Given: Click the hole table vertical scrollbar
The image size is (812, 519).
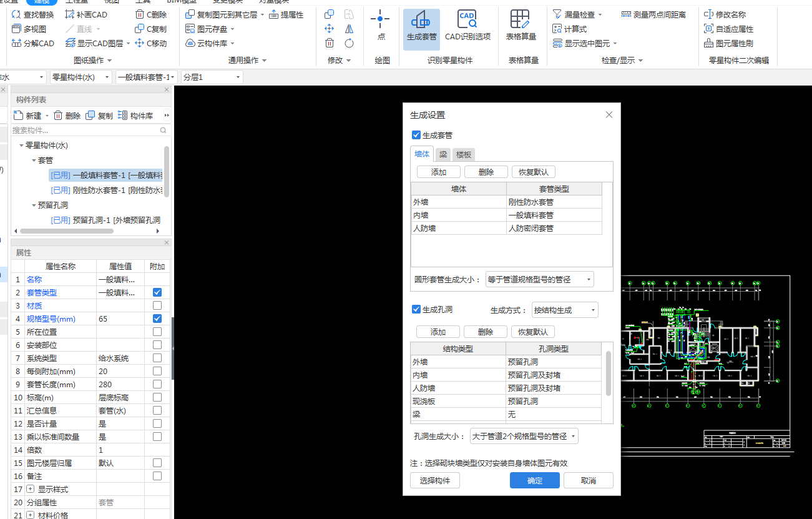Looking at the screenshot, I should click(x=609, y=373).
